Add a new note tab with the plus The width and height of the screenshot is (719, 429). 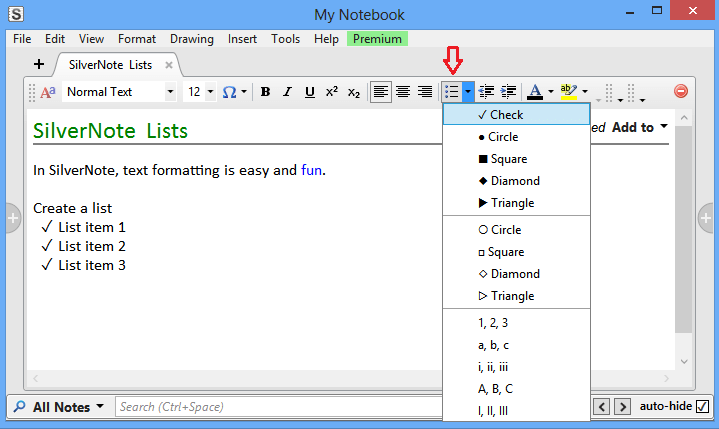pyautogui.click(x=39, y=64)
